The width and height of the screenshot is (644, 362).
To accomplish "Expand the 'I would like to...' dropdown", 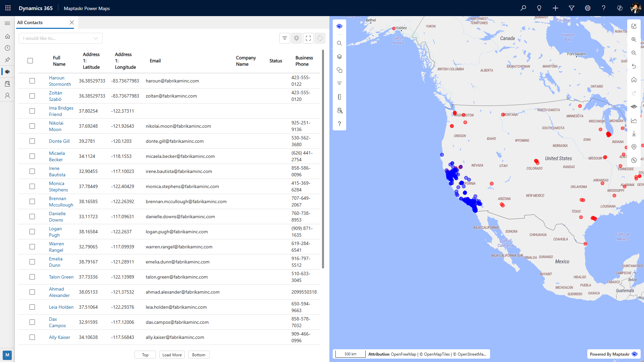I will [x=61, y=38].
